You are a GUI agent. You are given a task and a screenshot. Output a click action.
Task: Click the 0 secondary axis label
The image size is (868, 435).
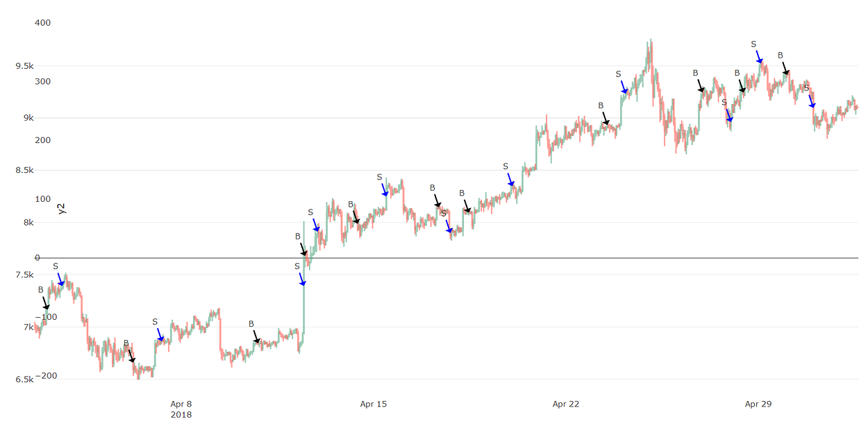(x=37, y=258)
